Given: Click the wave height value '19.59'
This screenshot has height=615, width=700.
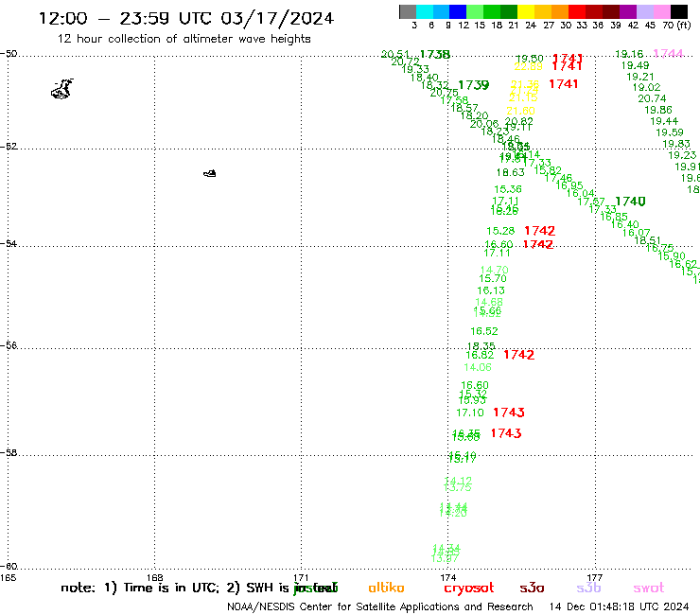Looking at the screenshot, I should click(x=669, y=132).
